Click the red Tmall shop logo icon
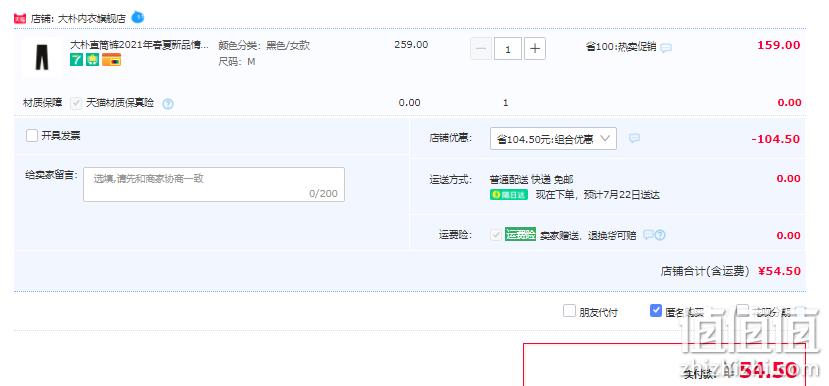829x386 pixels. [x=20, y=19]
